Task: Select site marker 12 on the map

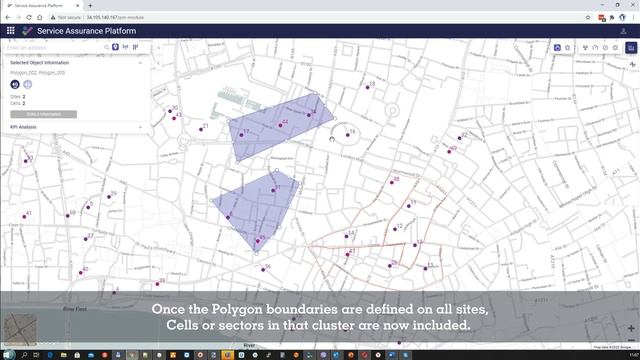Action: click(395, 229)
